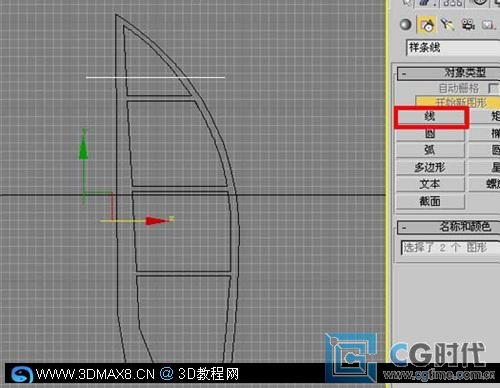
Task: Click the red X-axis arrow of the gizmo
Action: [157, 221]
